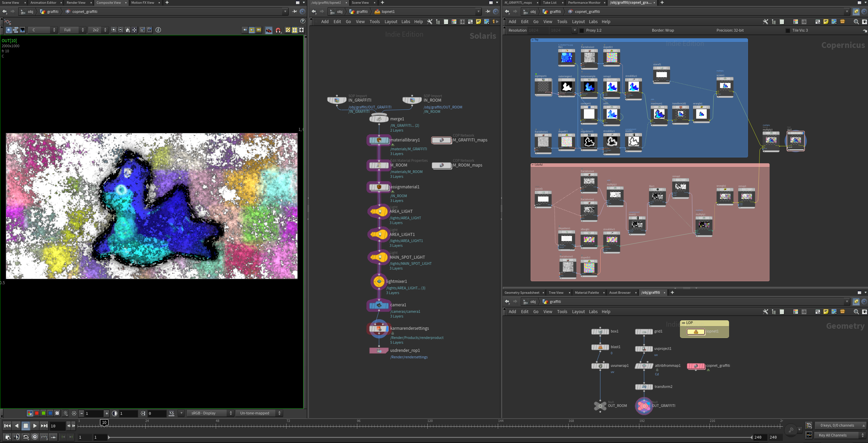The width and height of the screenshot is (868, 443).
Task: Click the karmarendersettings node icon
Action: click(379, 329)
